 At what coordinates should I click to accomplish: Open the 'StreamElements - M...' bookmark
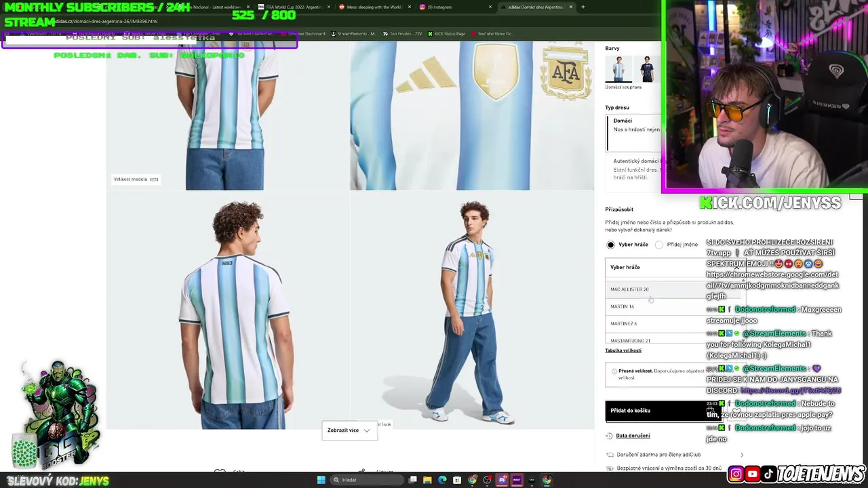(x=353, y=34)
